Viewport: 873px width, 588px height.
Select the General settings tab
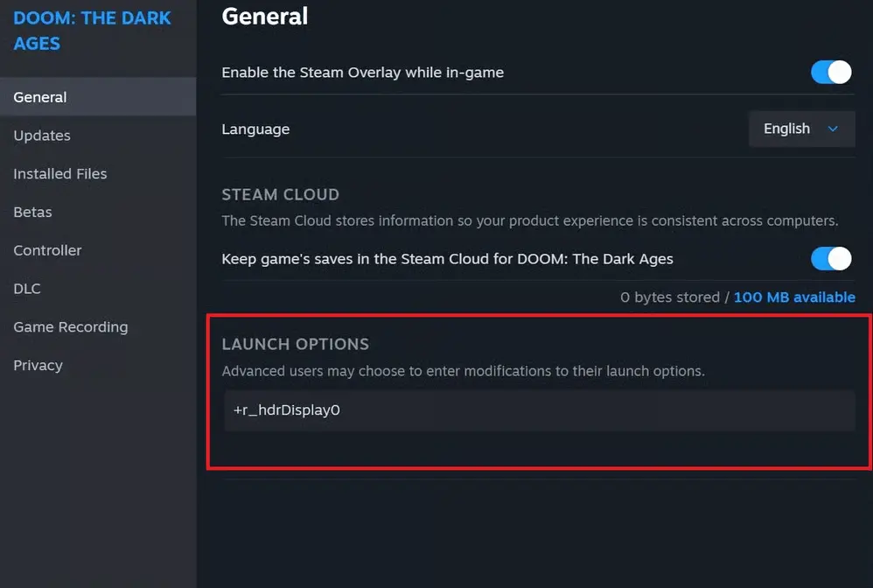(x=97, y=97)
